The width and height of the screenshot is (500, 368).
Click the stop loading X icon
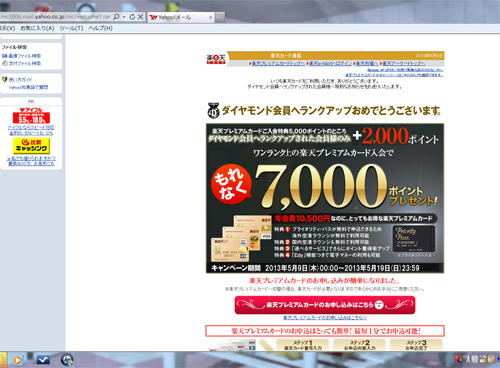click(x=140, y=17)
